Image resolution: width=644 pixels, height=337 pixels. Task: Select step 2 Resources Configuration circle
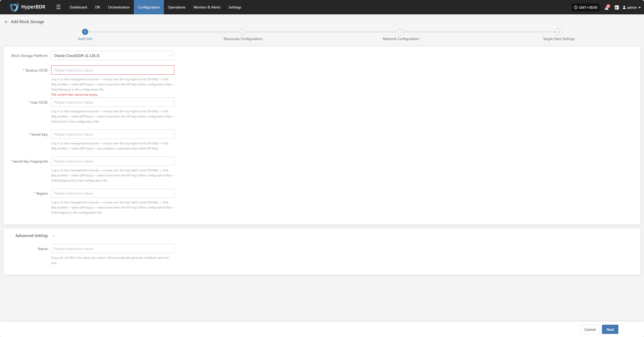(x=243, y=32)
